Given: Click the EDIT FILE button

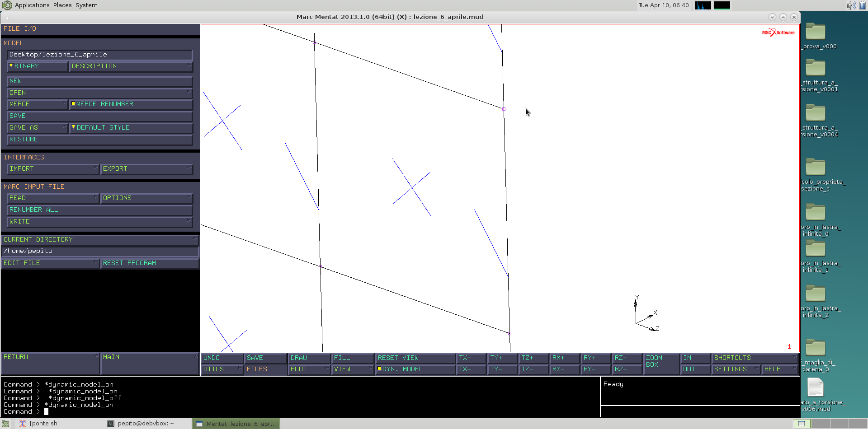Looking at the screenshot, I should point(50,263).
